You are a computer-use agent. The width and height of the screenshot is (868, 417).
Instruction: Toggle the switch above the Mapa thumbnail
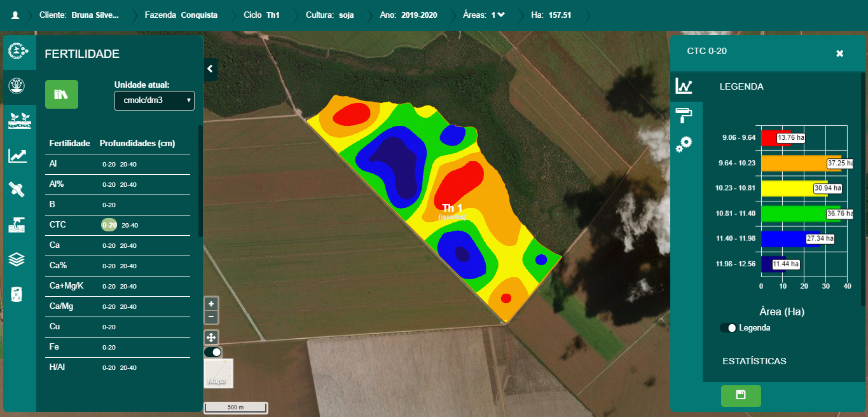pyautogui.click(x=213, y=352)
